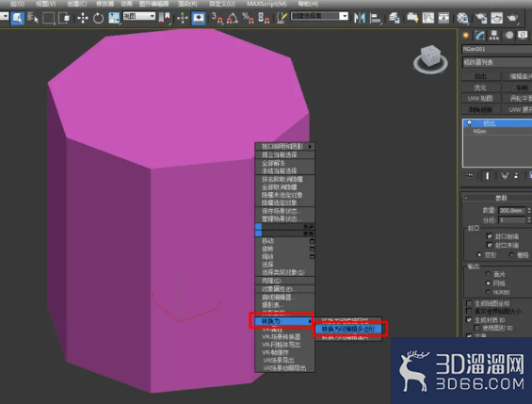Click the 数量 spinner arrows

tap(528, 211)
